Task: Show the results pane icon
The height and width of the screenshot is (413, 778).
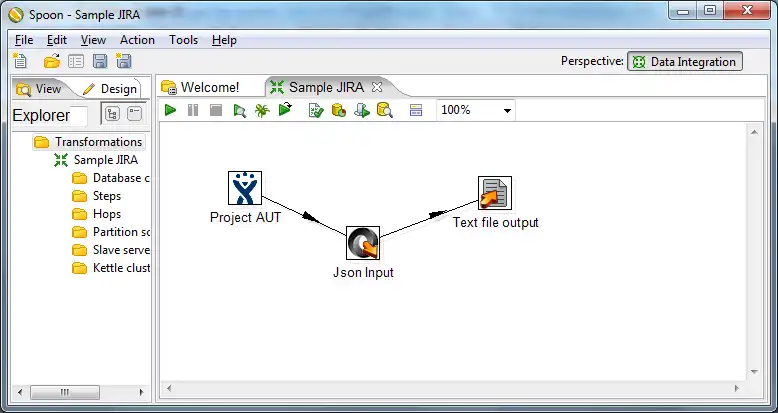Action: [x=416, y=110]
